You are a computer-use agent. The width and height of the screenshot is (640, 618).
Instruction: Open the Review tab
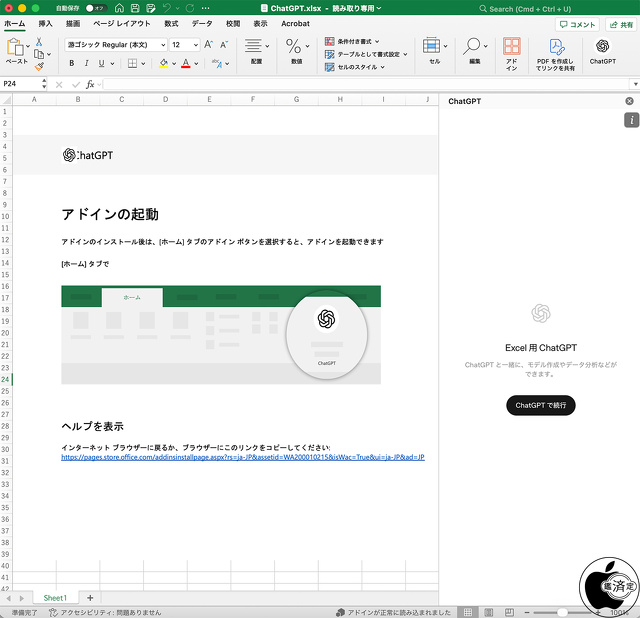(233, 24)
